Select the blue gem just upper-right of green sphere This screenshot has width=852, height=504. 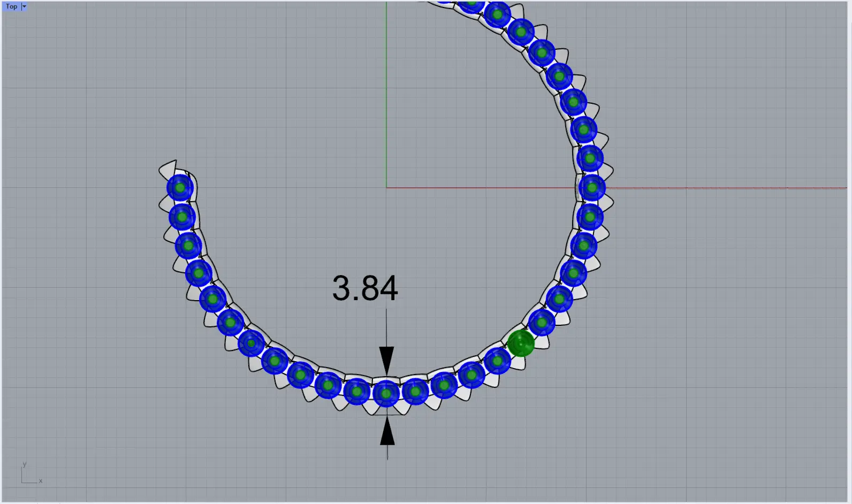(542, 323)
